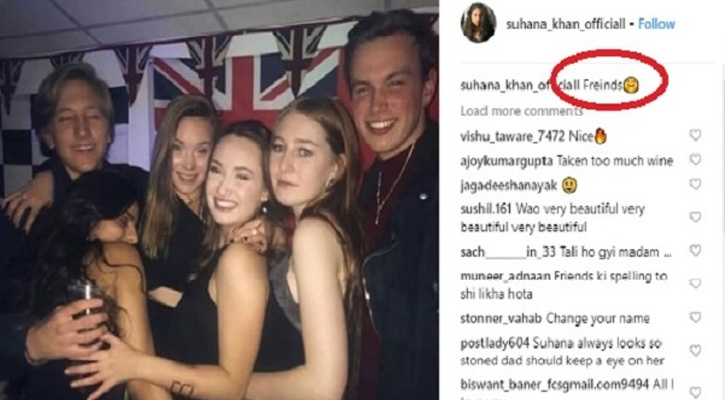725x400 pixels.
Task: Like sushil.161's very beautiful comment
Action: 695,217
